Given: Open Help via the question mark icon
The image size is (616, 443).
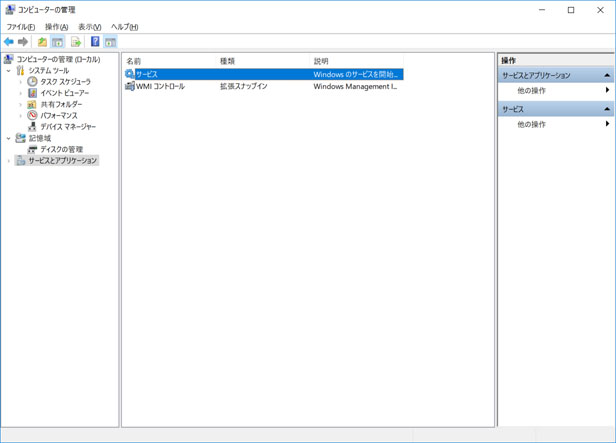Looking at the screenshot, I should click(95, 41).
